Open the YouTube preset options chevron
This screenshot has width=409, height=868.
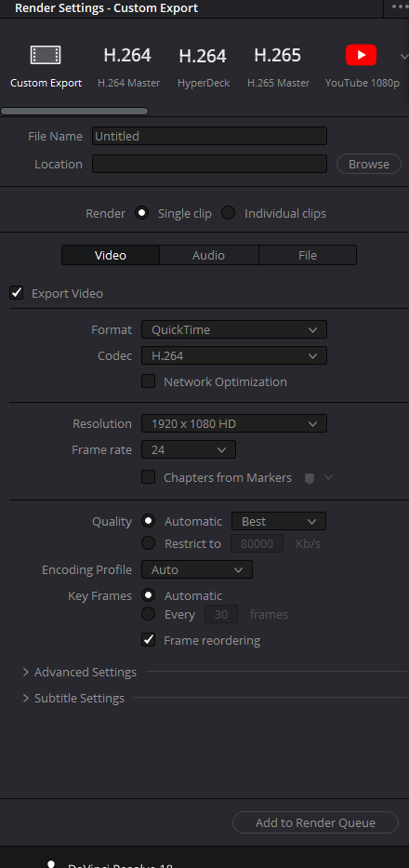(403, 56)
